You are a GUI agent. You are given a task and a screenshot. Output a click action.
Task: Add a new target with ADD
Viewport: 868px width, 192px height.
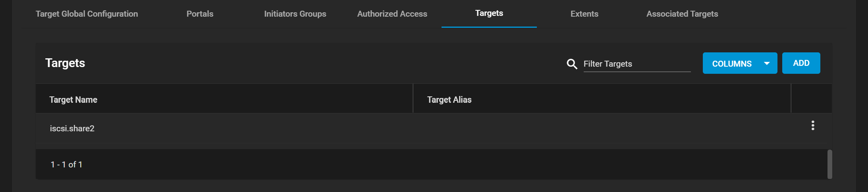(x=801, y=63)
